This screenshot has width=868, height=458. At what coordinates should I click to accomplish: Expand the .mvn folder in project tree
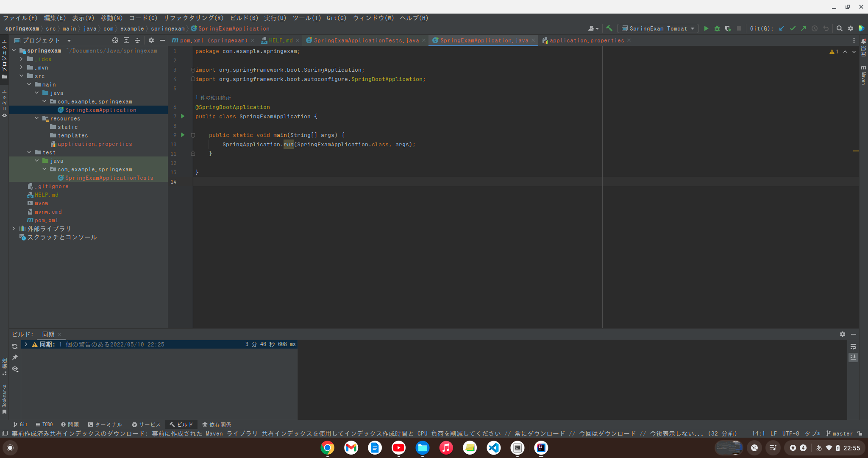click(x=21, y=67)
